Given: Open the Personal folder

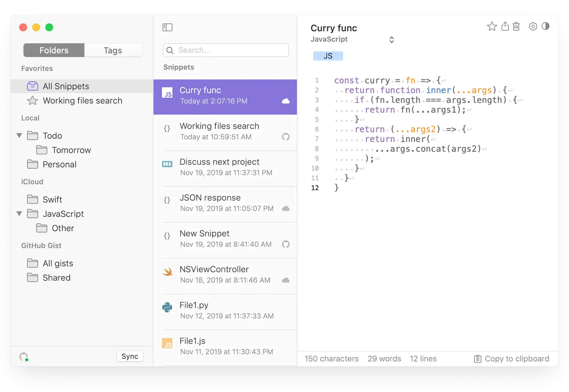Looking at the screenshot, I should (x=82, y=164).
